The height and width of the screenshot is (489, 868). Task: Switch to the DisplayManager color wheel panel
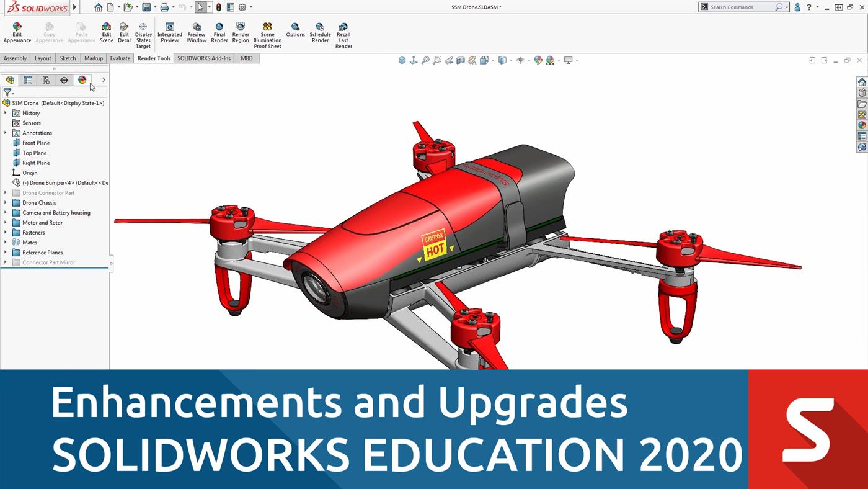pos(82,80)
